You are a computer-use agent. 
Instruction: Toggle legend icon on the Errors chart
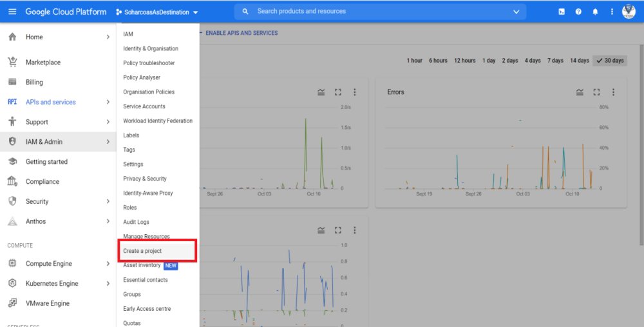click(580, 92)
